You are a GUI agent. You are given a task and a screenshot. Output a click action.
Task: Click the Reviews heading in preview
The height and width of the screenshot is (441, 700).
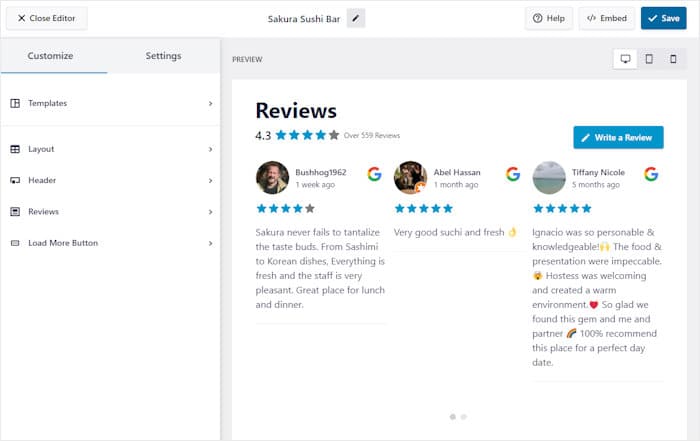pyautogui.click(x=296, y=111)
